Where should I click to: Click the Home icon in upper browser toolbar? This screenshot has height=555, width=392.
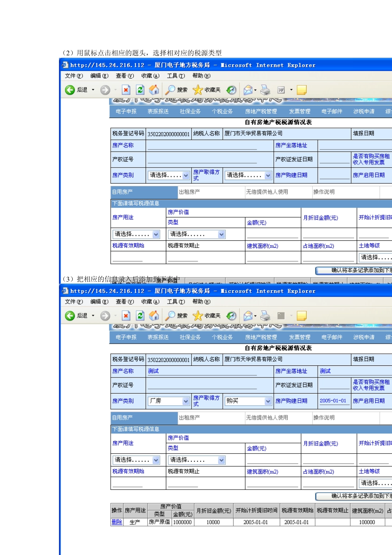click(x=154, y=90)
